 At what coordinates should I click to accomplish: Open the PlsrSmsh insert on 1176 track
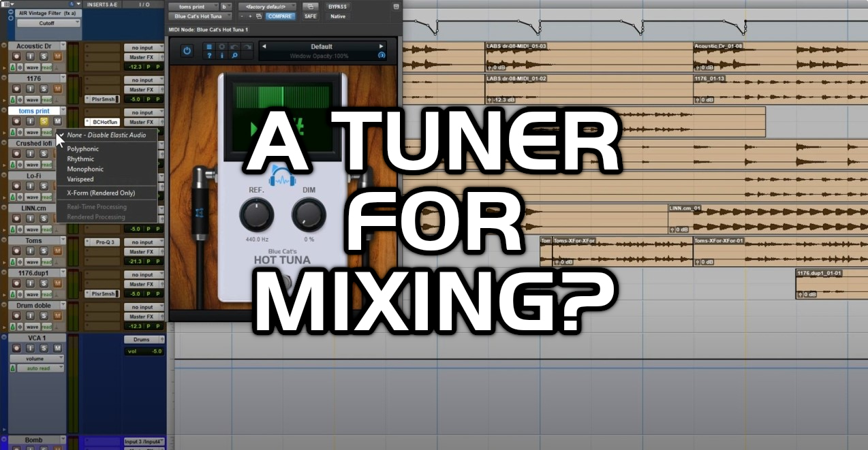click(102, 99)
